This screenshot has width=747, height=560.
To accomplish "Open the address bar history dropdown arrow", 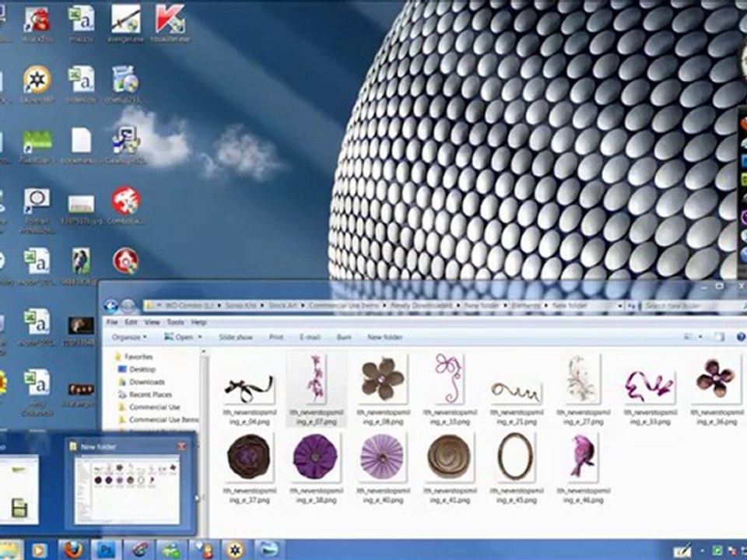I will [620, 306].
